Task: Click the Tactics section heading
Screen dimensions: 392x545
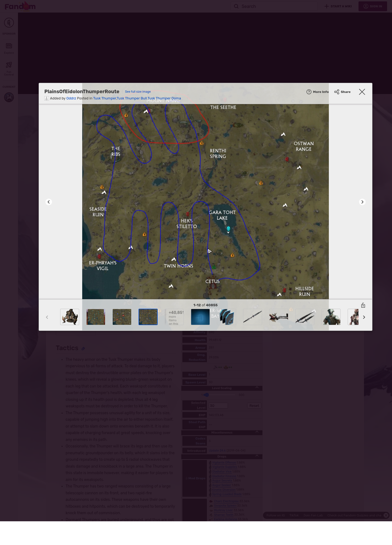Action: [67, 348]
